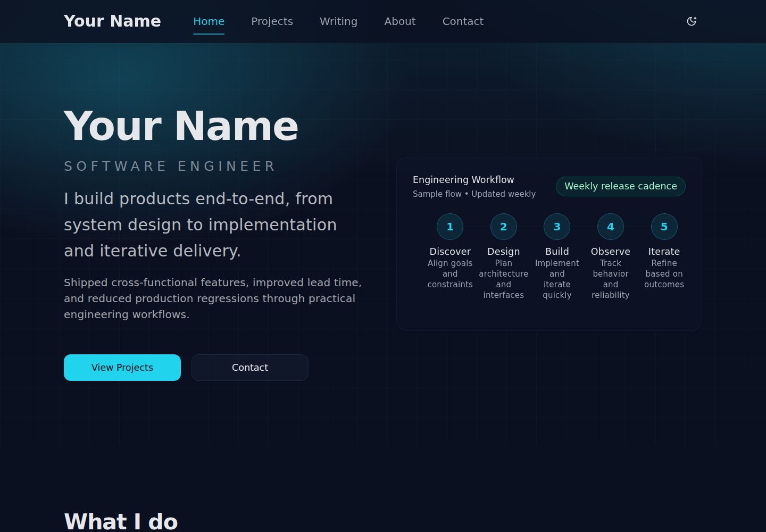The width and height of the screenshot is (766, 532).
Task: Click the large Your Name hero heading
Action: [181, 126]
